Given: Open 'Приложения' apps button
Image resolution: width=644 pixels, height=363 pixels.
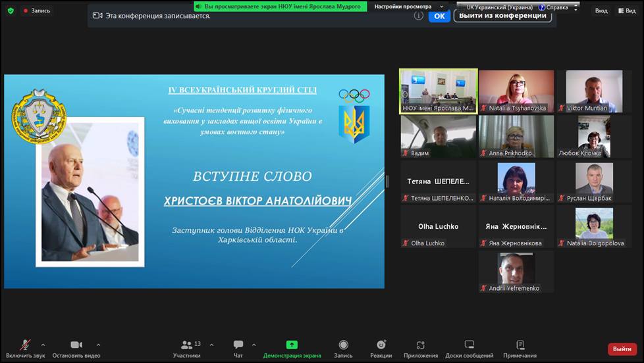Looking at the screenshot, I should pos(421,349).
